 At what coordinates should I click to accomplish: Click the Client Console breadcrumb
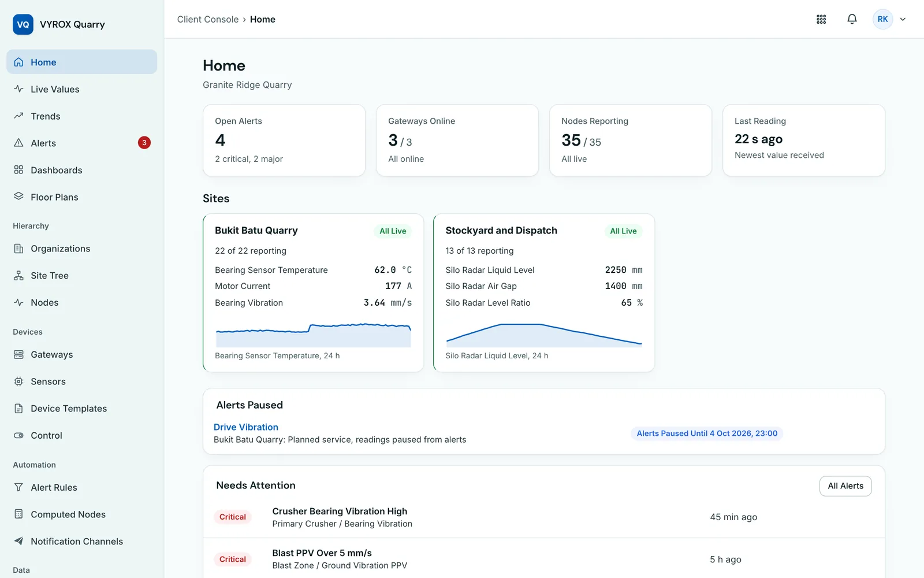click(x=208, y=19)
